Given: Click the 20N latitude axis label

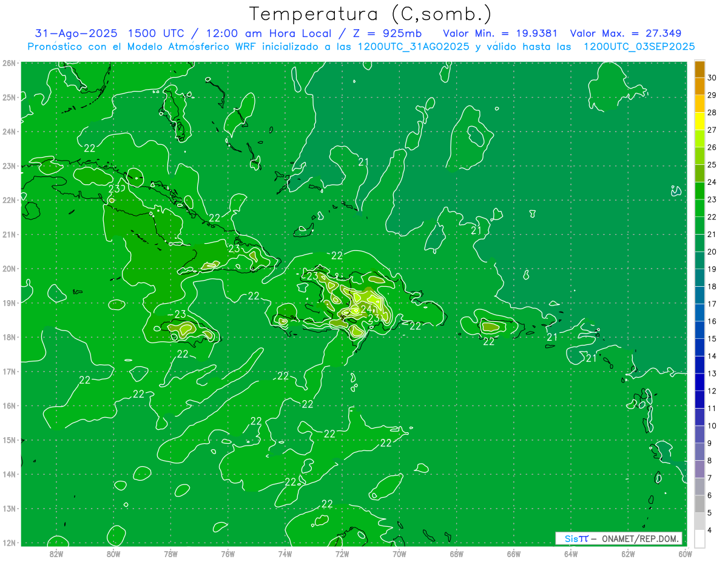Looking at the screenshot, I should coord(8,269).
